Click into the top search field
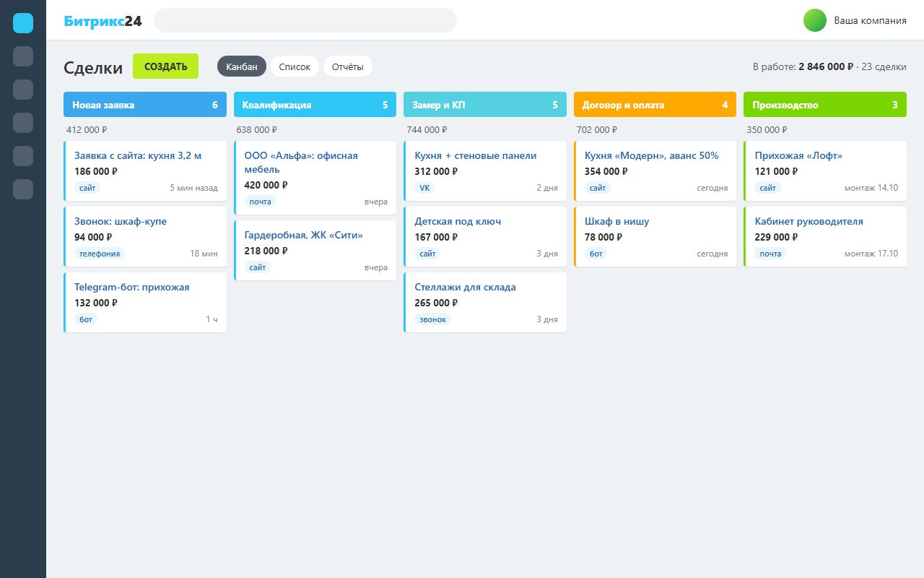 click(305, 20)
